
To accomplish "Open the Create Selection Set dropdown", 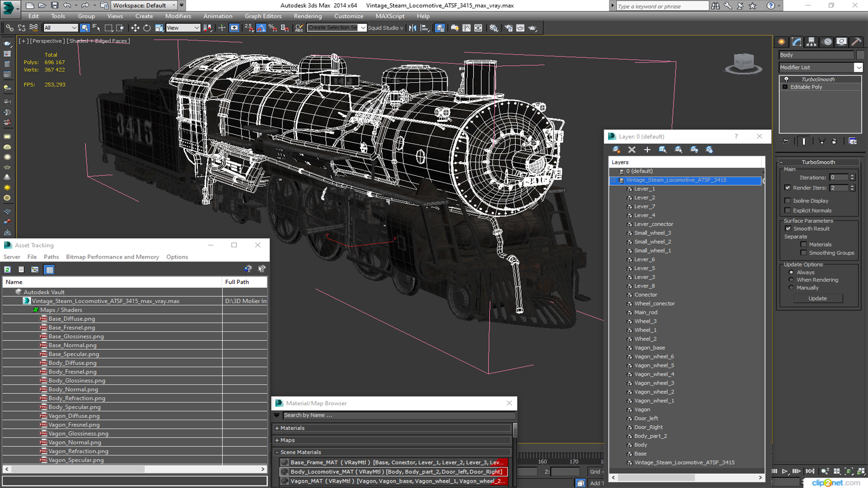I will (363, 28).
